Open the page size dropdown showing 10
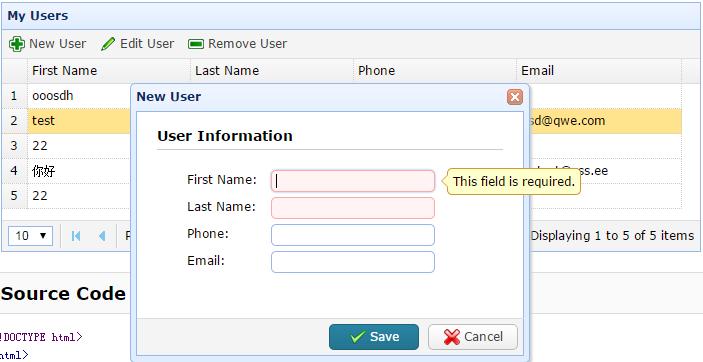Screen dimensions: 703x362 [30, 236]
